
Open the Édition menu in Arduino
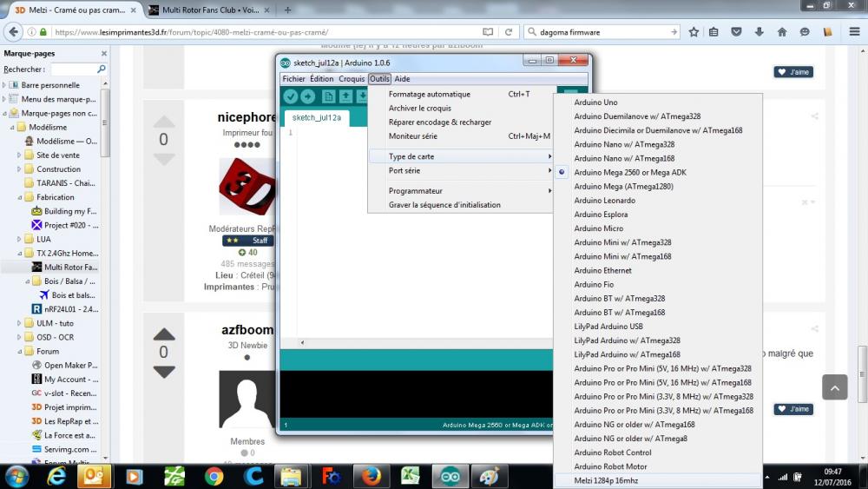click(x=322, y=79)
